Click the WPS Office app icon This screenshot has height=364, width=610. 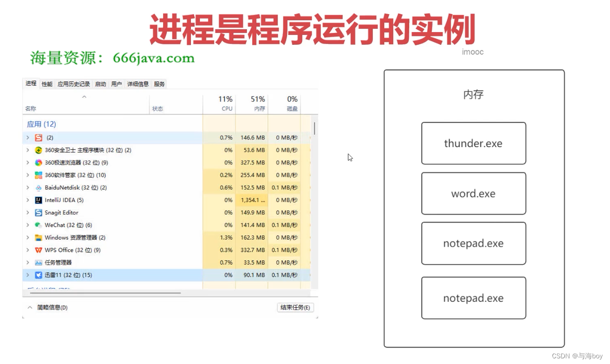tap(39, 250)
